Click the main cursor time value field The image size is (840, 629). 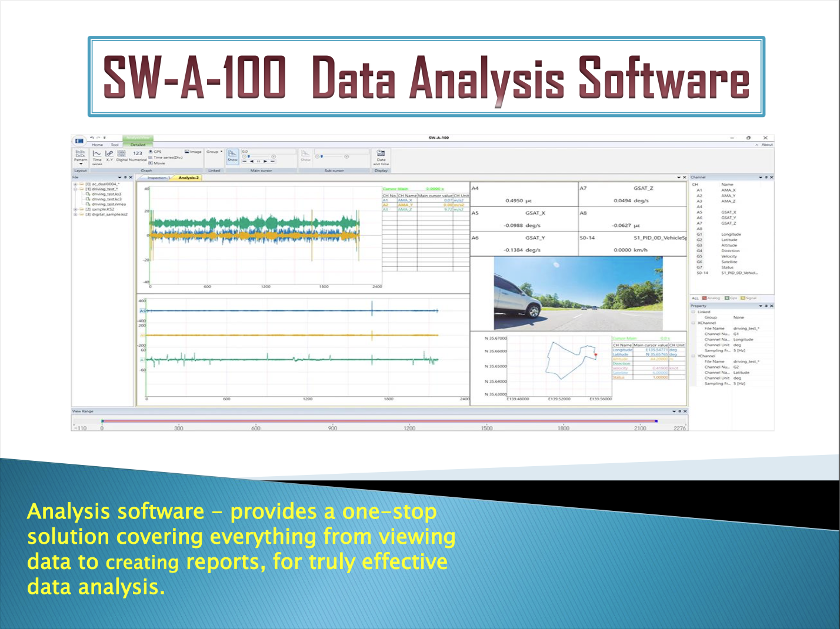tap(268, 151)
